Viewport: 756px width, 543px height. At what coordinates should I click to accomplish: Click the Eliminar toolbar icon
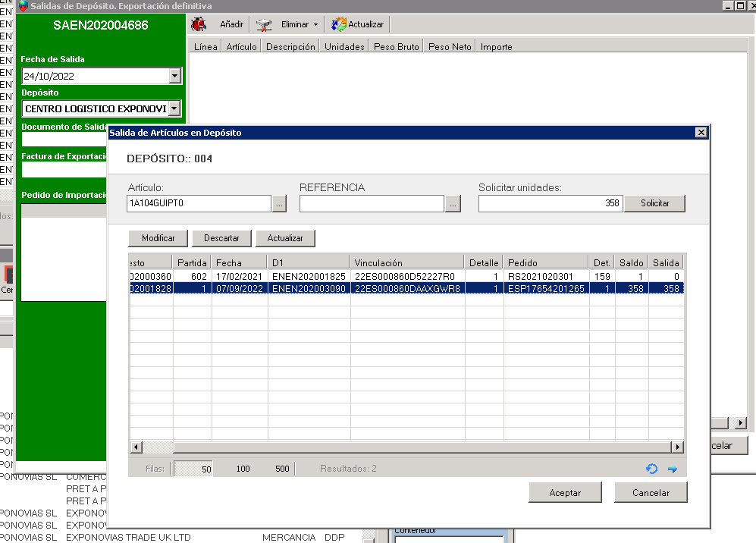pyautogui.click(x=264, y=24)
